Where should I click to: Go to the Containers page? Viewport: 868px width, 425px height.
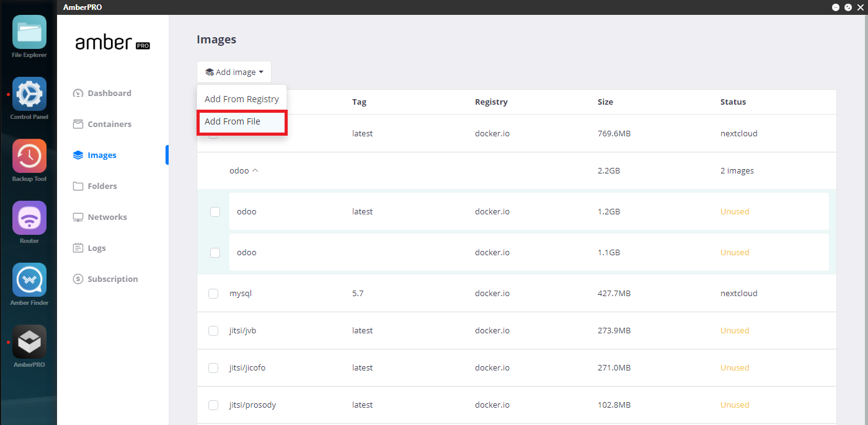point(109,125)
